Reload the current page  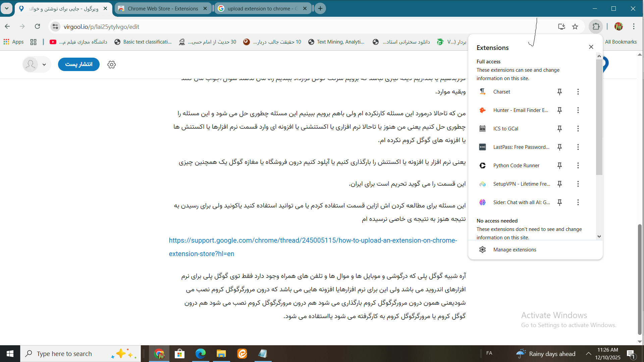click(38, 26)
